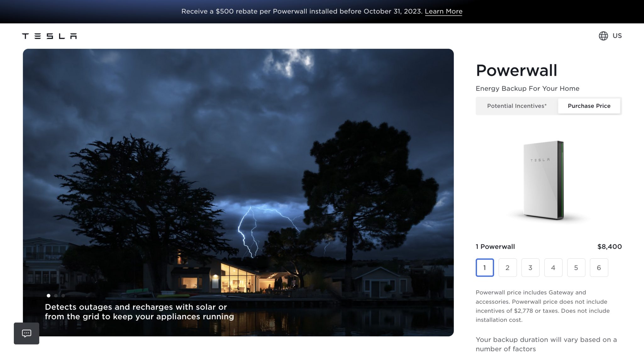Select 2 Powerwalls quantity
Image resolution: width=644 pixels, height=359 pixels.
pyautogui.click(x=508, y=268)
